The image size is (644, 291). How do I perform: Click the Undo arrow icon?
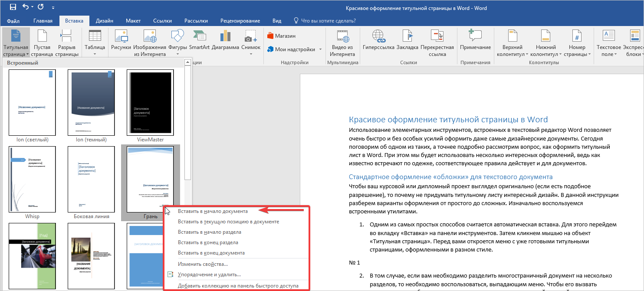[x=25, y=7]
